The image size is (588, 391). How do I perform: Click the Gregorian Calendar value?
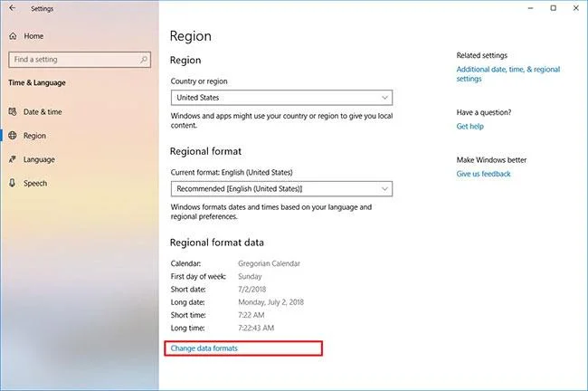(x=270, y=263)
